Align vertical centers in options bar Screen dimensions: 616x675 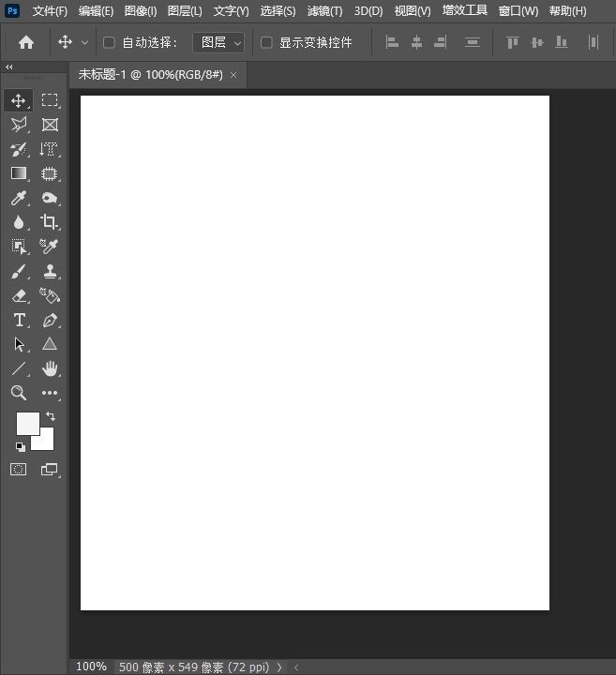click(x=537, y=42)
